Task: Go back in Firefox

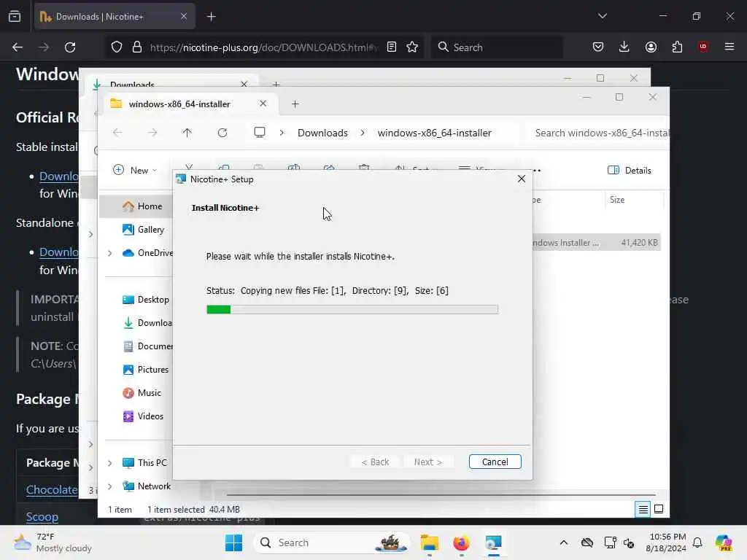Action: pos(18,47)
